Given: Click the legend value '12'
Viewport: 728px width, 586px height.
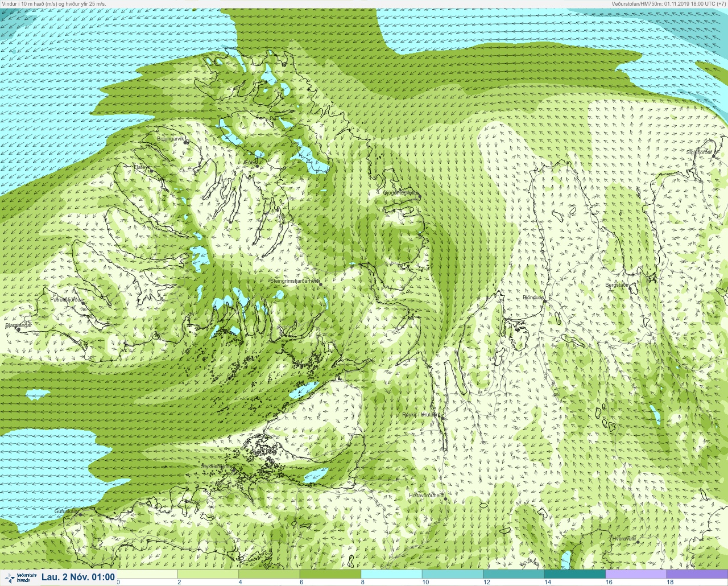Looking at the screenshot, I should tap(486, 582).
